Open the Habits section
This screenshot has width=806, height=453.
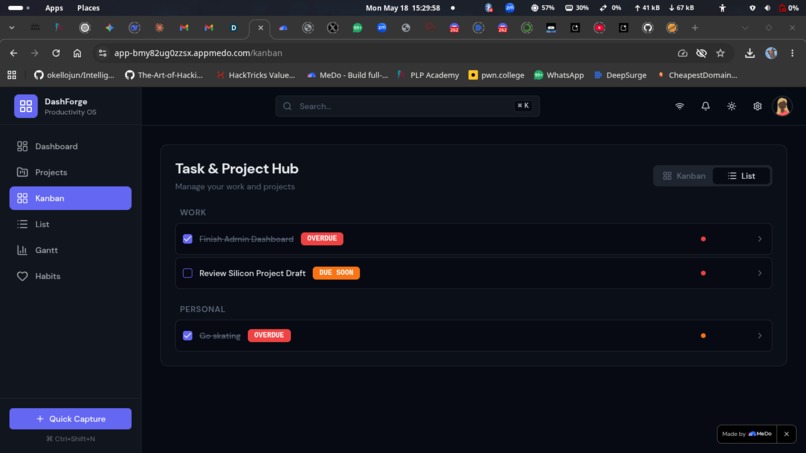(70, 276)
